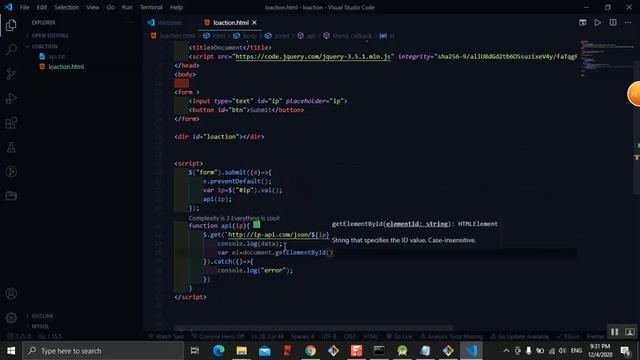The width and height of the screenshot is (640, 360).
Task: Open the Terminal menu
Action: pyautogui.click(x=151, y=7)
